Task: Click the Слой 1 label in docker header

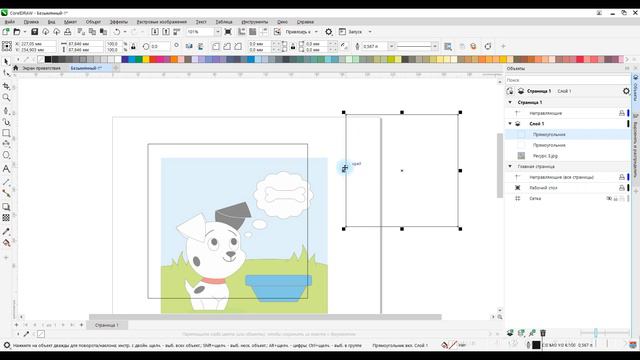Action: (x=564, y=91)
